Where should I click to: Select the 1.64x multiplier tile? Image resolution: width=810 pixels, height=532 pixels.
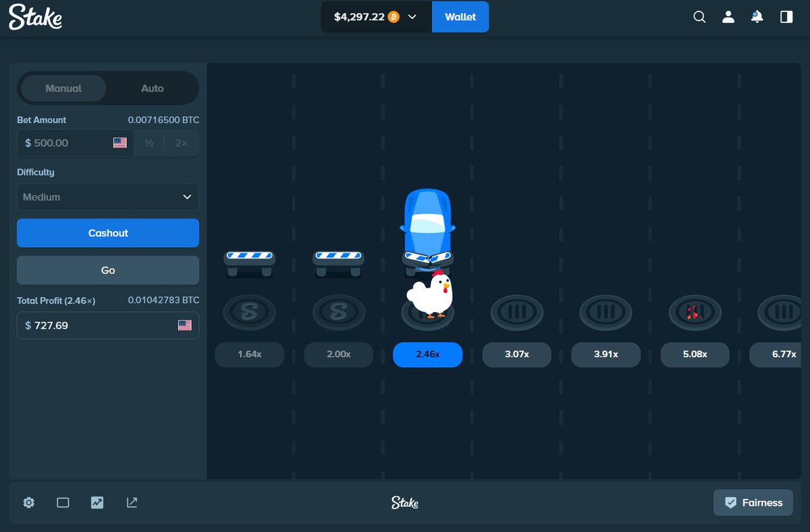[x=250, y=354]
